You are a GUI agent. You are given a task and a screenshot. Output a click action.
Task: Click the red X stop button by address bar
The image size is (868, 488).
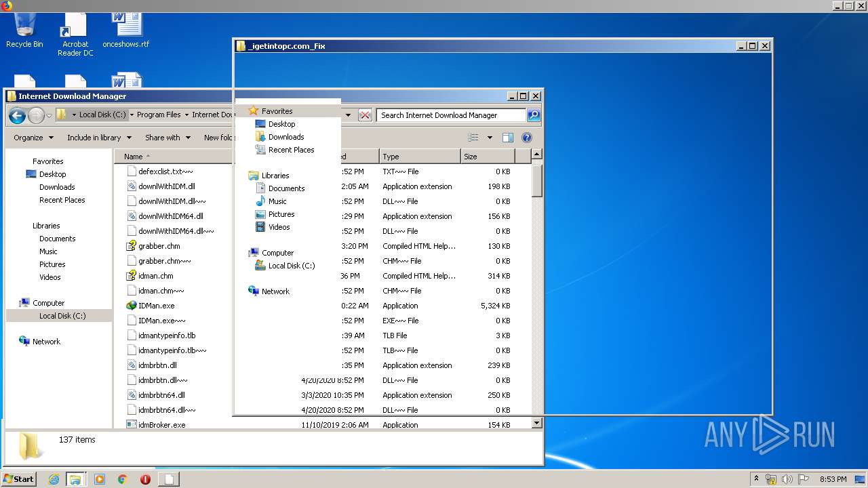pyautogui.click(x=365, y=115)
